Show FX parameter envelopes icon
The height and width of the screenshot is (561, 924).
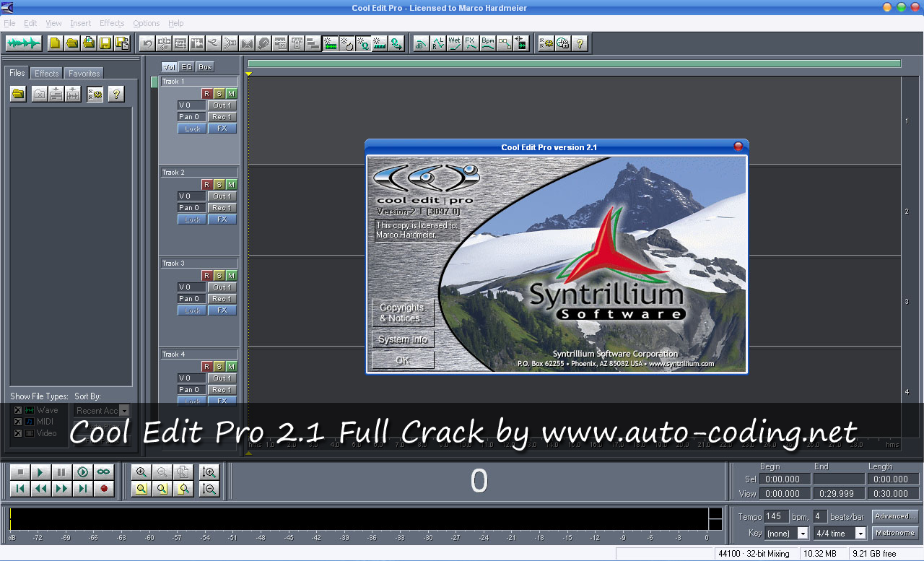471,43
